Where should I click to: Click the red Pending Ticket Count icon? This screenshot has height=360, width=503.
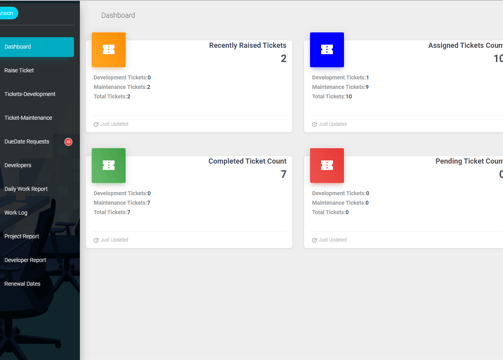(327, 165)
